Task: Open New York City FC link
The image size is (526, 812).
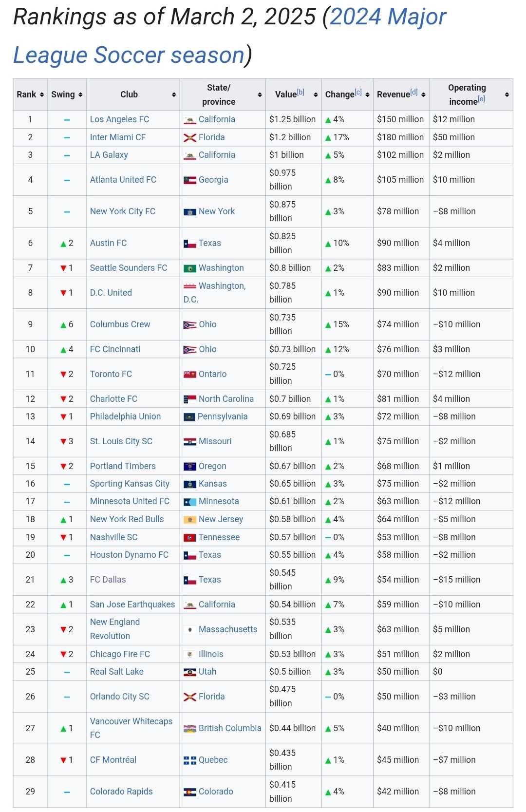Action: (123, 211)
